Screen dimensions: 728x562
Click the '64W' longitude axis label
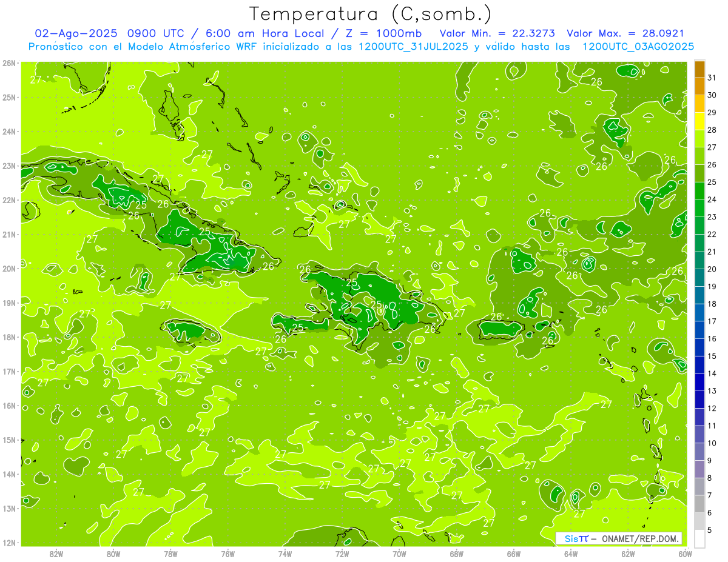[x=570, y=554]
